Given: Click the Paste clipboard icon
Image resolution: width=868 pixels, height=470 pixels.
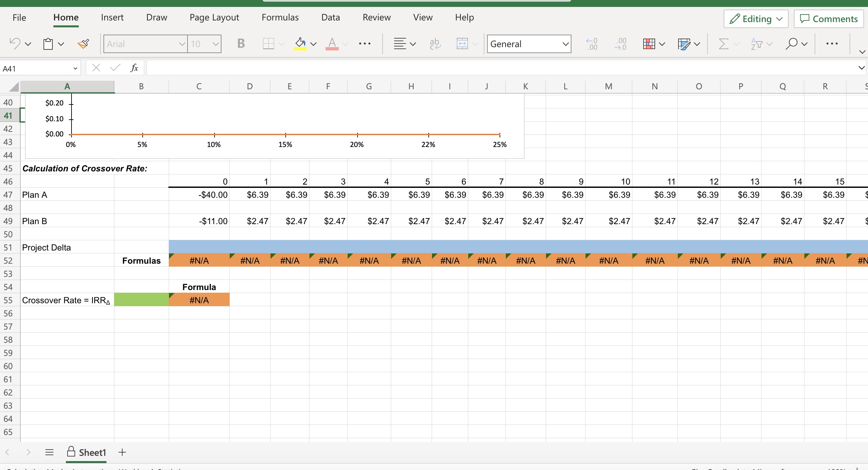Looking at the screenshot, I should point(48,44).
